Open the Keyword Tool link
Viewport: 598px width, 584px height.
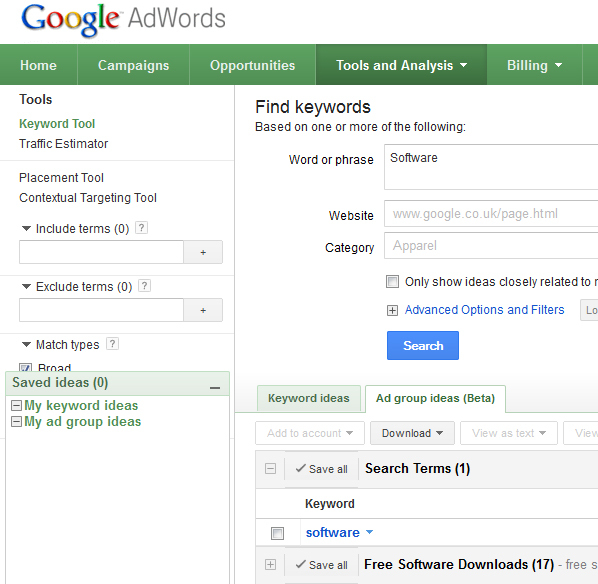[57, 124]
